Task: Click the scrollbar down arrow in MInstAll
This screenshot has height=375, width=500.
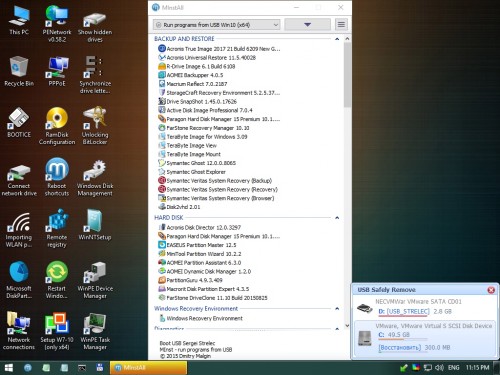Action: 347,326
